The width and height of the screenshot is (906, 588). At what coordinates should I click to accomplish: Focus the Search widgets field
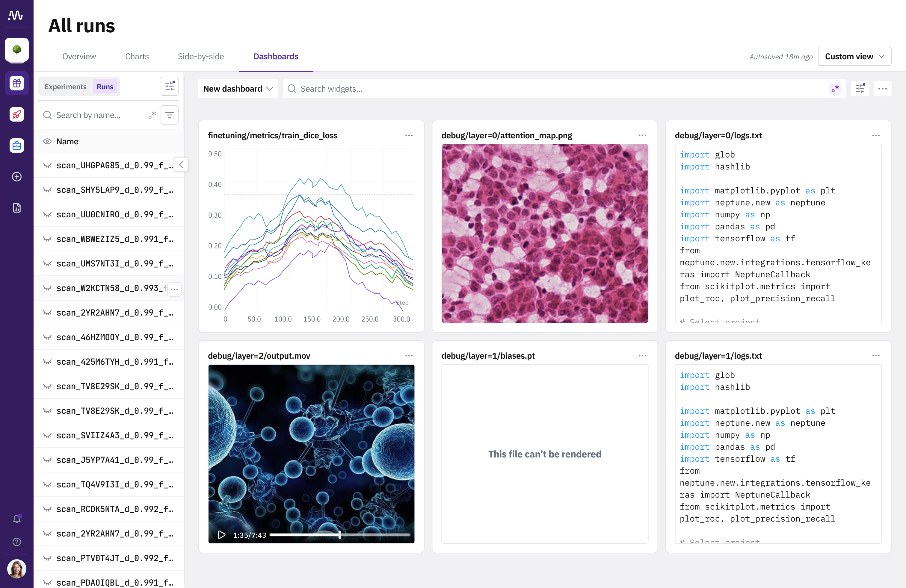(x=564, y=89)
